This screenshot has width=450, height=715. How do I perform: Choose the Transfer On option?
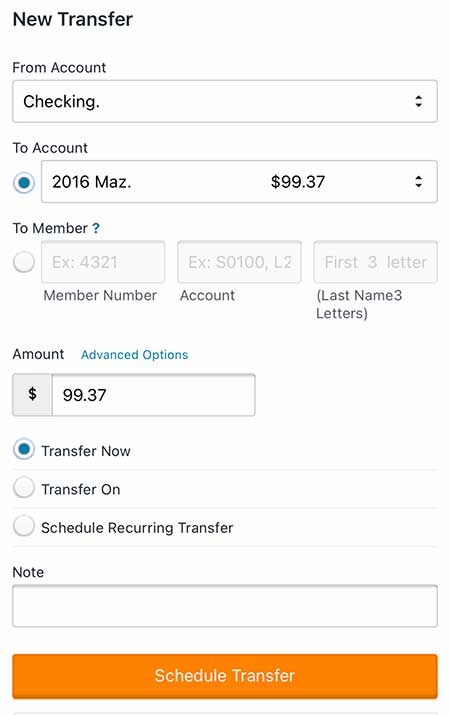[x=24, y=488]
